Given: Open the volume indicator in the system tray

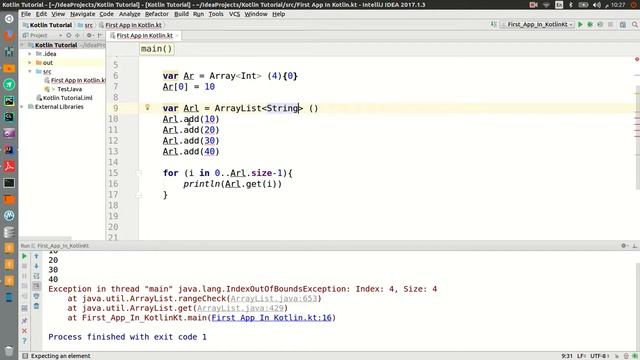Looking at the screenshot, I should point(596,4).
